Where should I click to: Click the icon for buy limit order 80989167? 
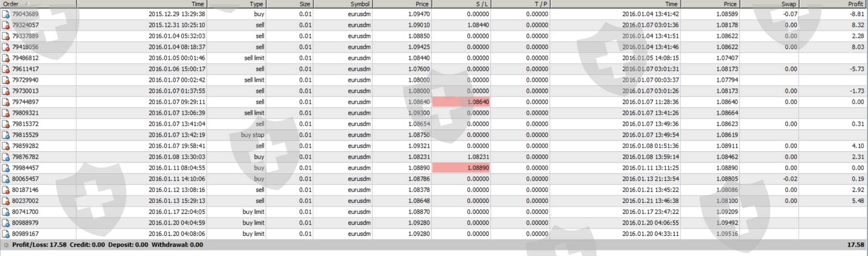pos(6,234)
